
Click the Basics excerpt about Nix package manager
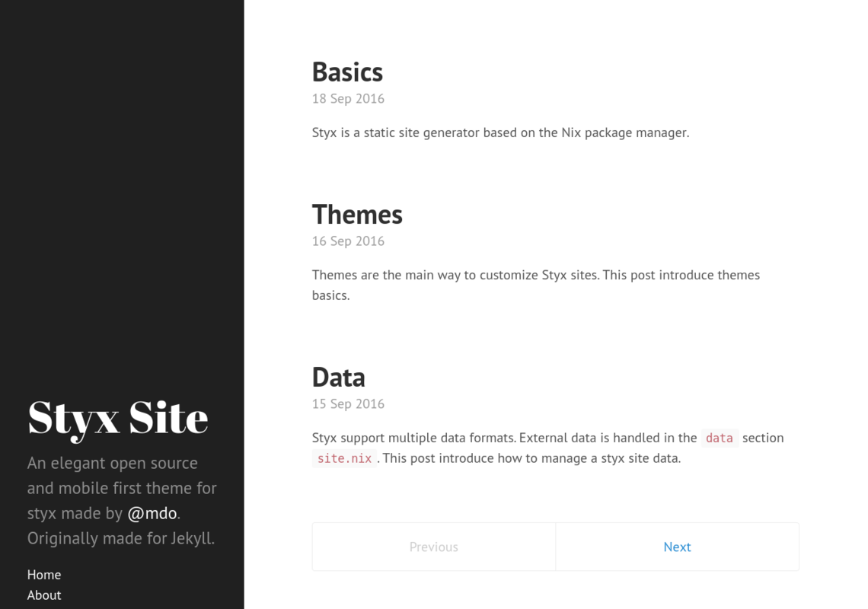[500, 133]
